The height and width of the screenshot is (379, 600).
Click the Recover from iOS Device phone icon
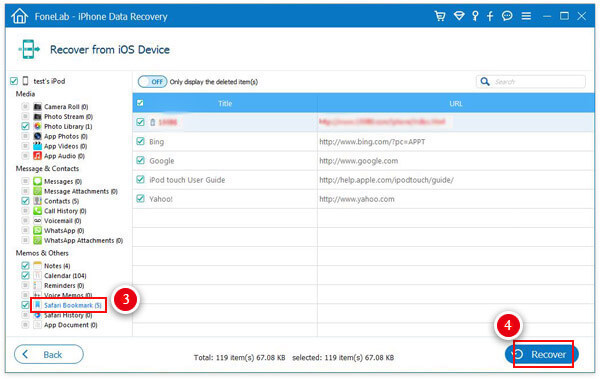[x=29, y=49]
